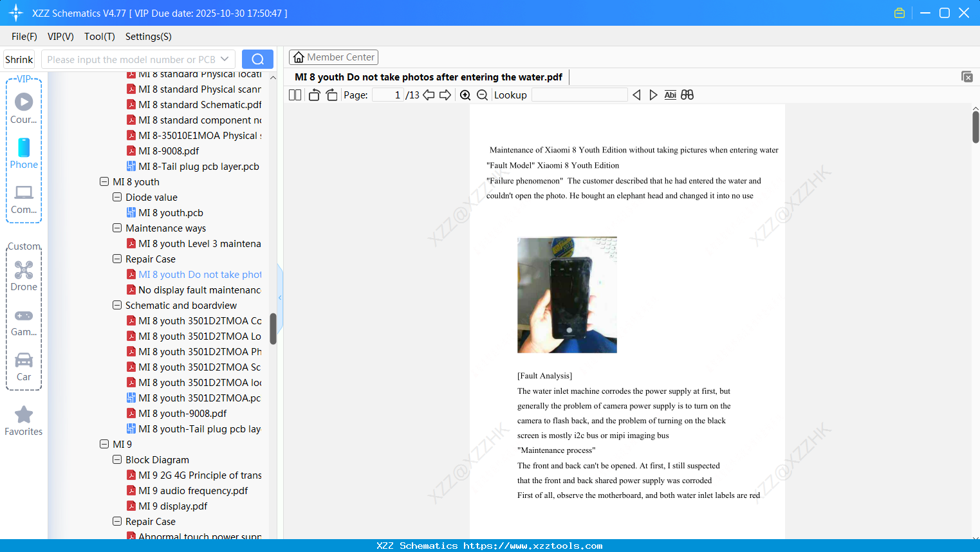Viewport: 980px width, 552px height.
Task: Collapse Repair Case under MI 9
Action: pyautogui.click(x=117, y=522)
